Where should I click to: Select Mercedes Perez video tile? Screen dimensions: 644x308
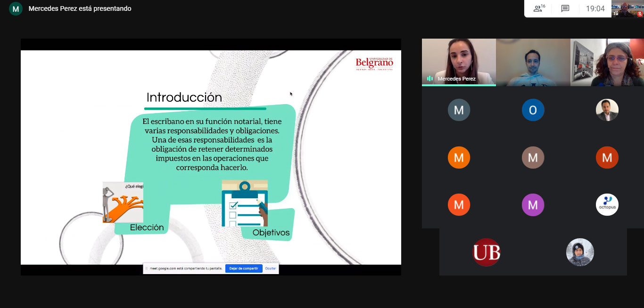coord(459,62)
